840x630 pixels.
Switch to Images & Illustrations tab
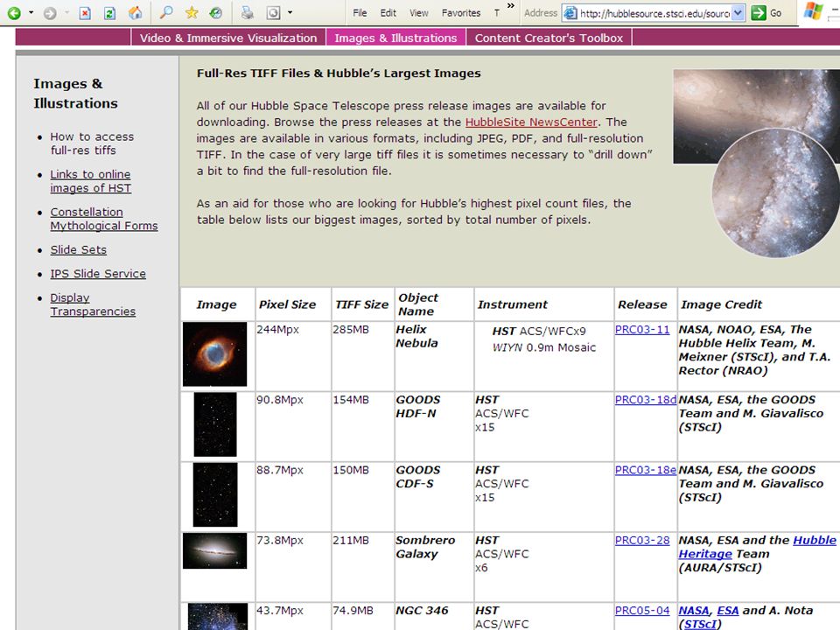[x=395, y=38]
